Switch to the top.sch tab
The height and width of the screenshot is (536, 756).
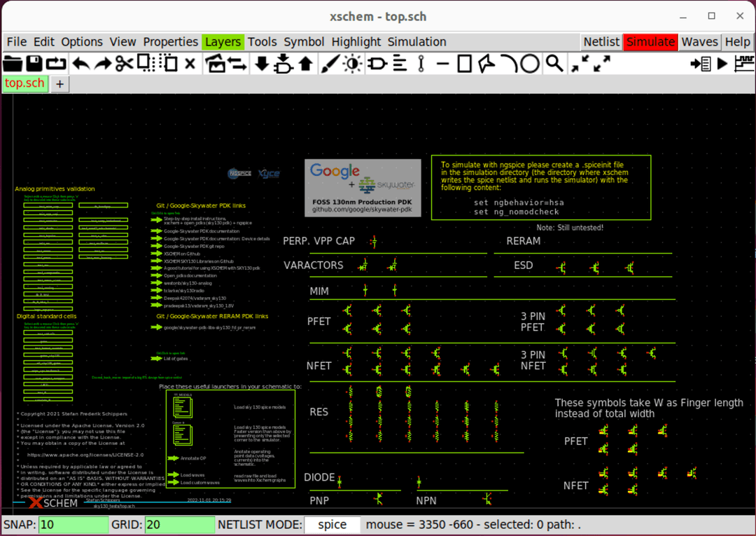[24, 83]
